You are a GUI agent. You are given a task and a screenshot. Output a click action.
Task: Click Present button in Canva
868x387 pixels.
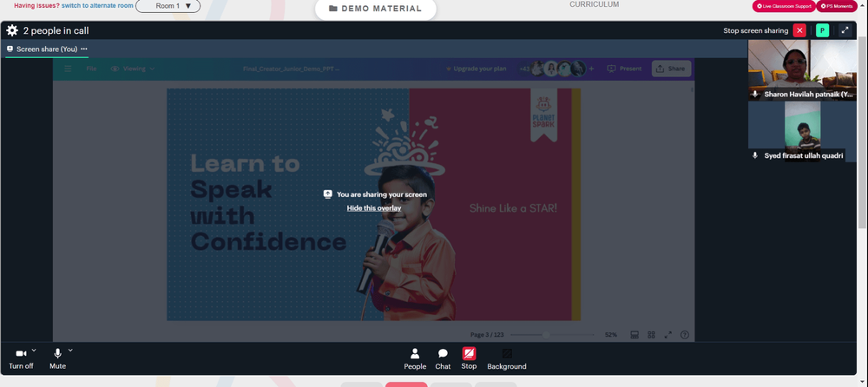pos(624,69)
